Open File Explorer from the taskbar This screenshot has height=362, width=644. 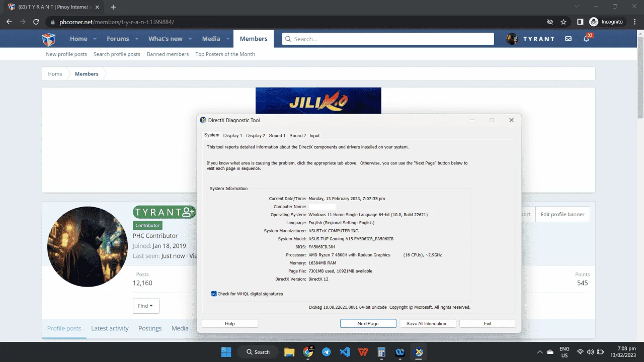point(289,352)
